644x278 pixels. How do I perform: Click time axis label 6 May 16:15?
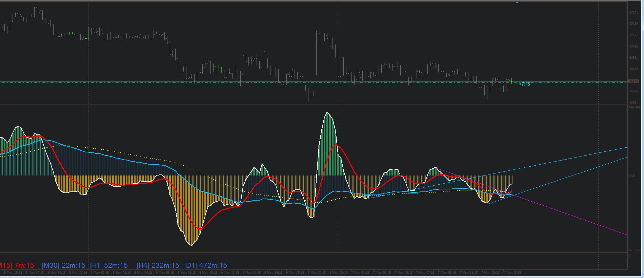click(273, 273)
